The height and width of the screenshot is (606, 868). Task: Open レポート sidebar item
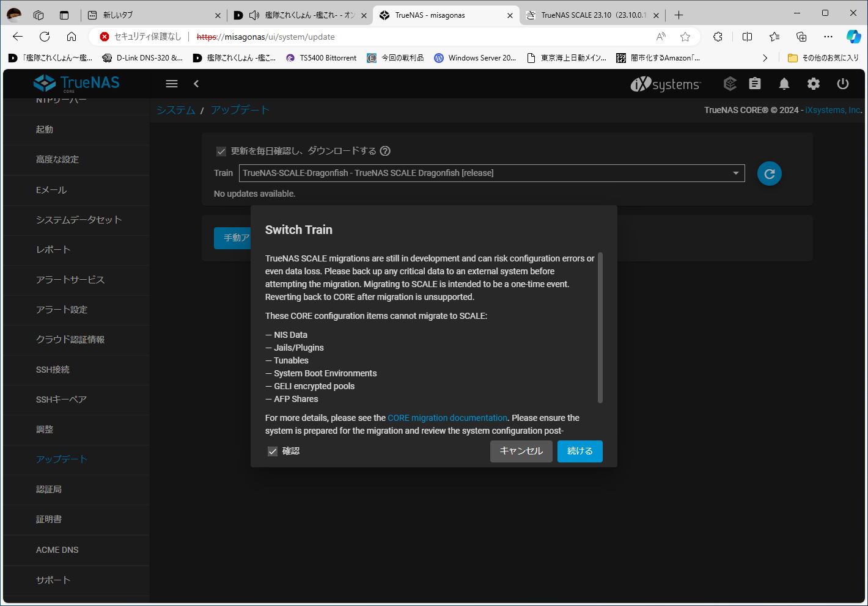pos(76,250)
